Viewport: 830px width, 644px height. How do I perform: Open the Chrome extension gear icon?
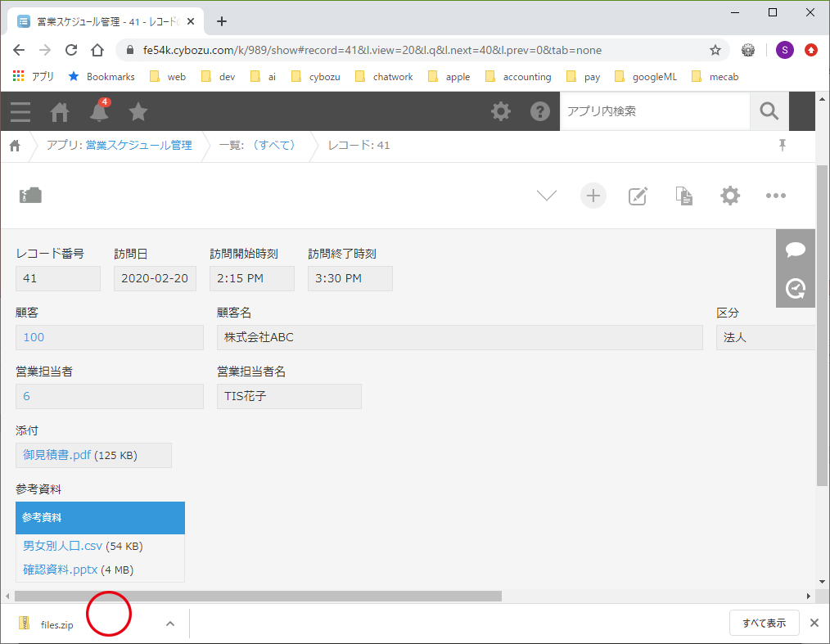pos(748,50)
